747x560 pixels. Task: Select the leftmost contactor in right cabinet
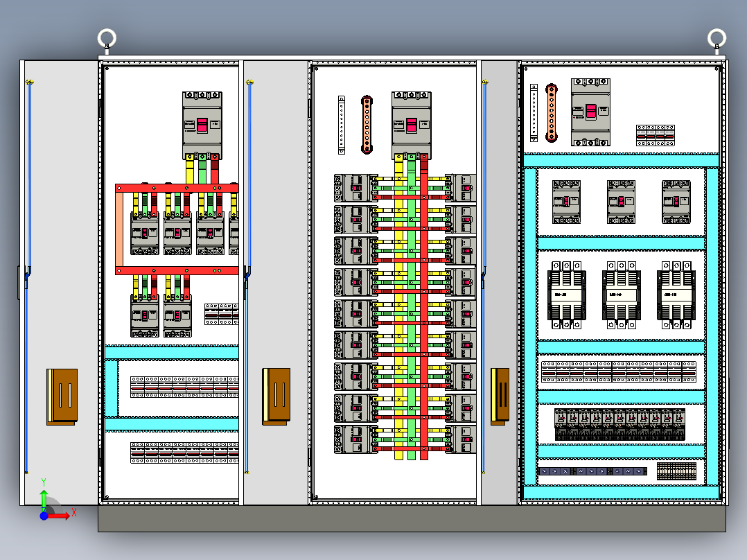[x=566, y=295]
